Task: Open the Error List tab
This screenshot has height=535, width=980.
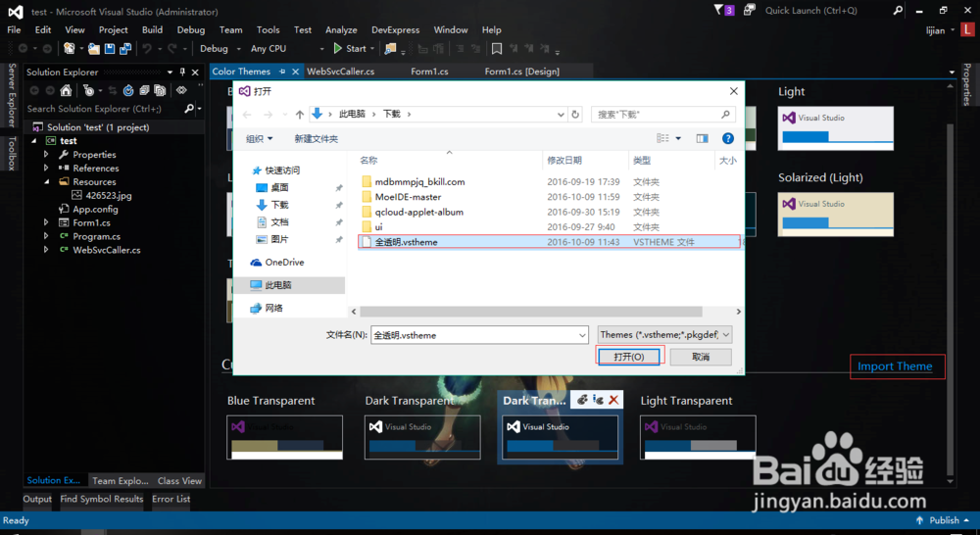Action: click(171, 499)
